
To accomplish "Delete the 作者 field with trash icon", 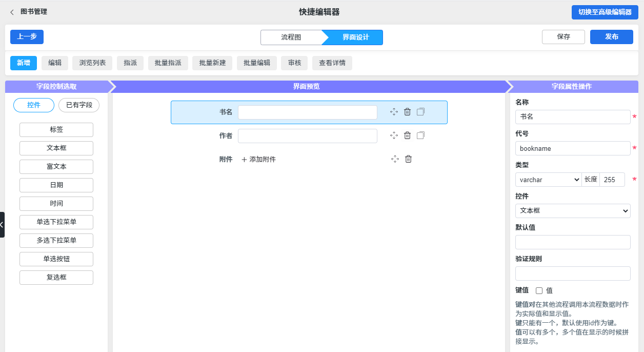I will [407, 135].
